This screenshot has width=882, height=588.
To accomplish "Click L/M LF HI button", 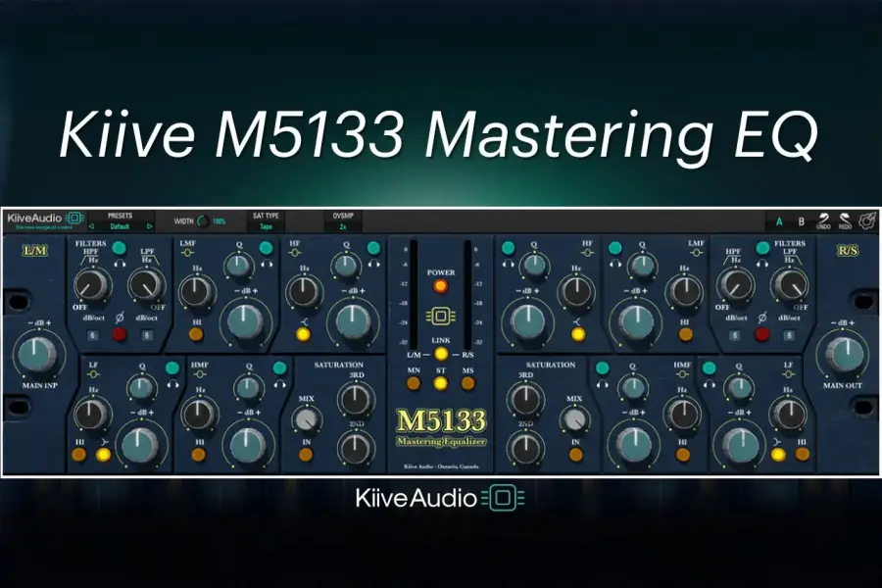I will tap(79, 455).
